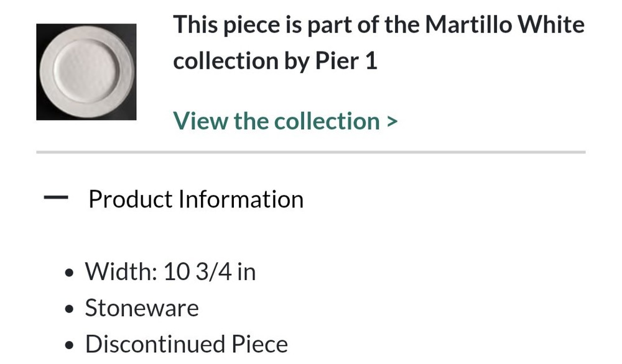Click the Product Information section heading
The width and height of the screenshot is (622, 364).
click(x=195, y=199)
